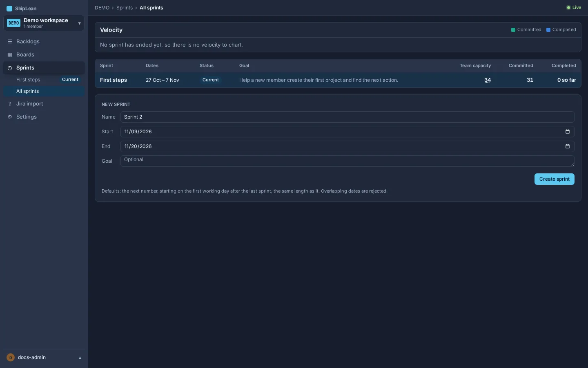Click the Current badge beside First steps

click(x=70, y=80)
